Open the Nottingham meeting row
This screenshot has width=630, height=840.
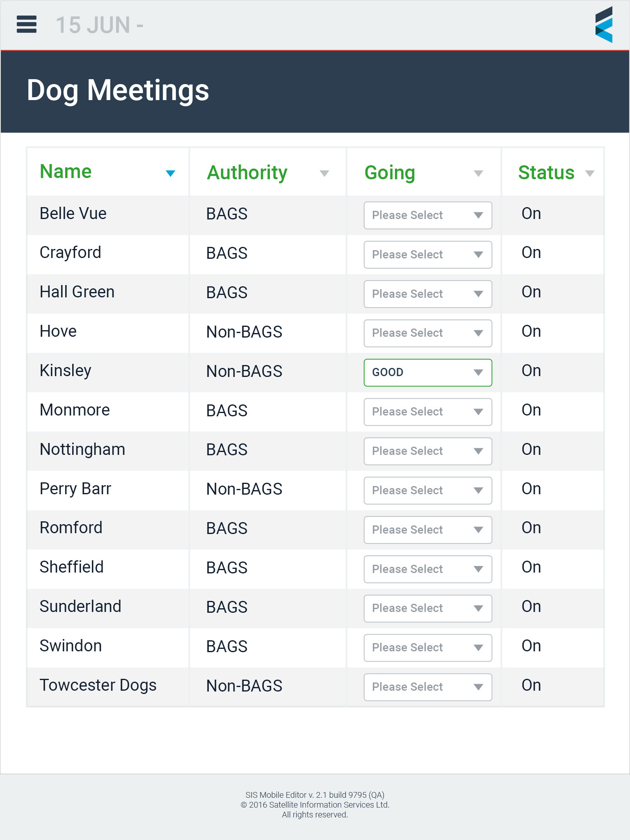[x=315, y=451]
